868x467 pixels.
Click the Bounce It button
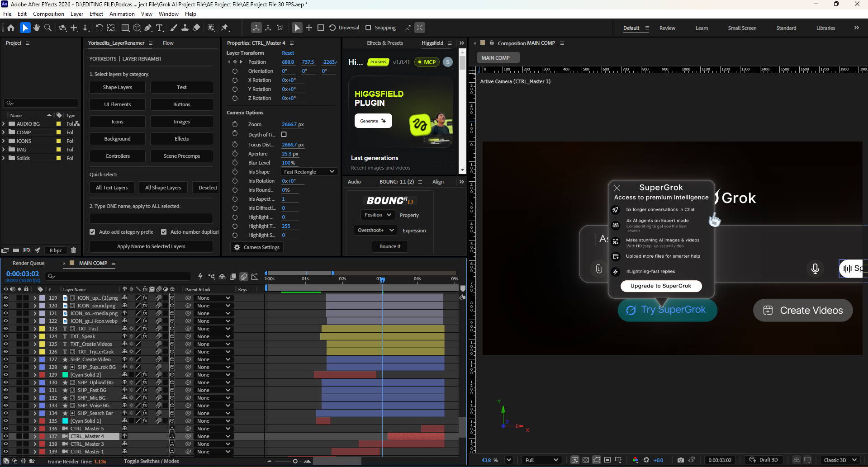(390, 246)
